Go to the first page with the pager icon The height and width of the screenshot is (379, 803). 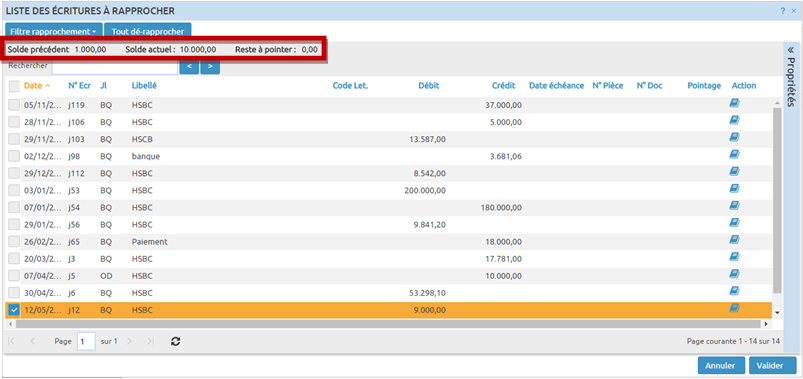[12, 341]
